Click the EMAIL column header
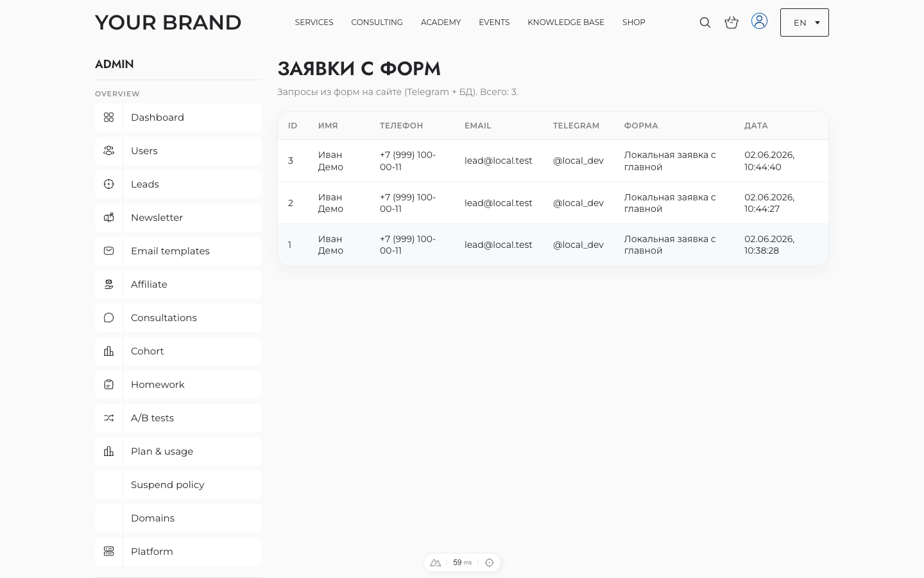This screenshot has width=924, height=578. point(478,126)
